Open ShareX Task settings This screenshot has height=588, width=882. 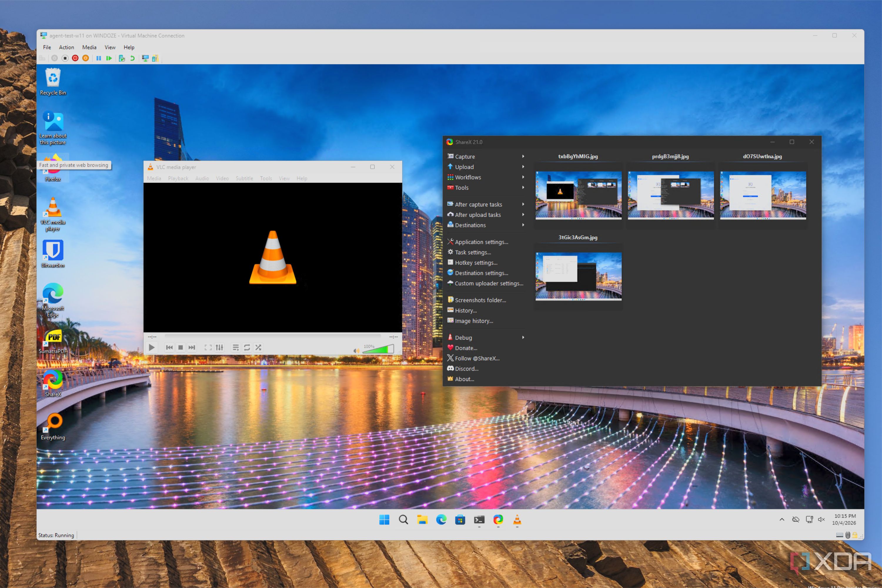pyautogui.click(x=469, y=252)
